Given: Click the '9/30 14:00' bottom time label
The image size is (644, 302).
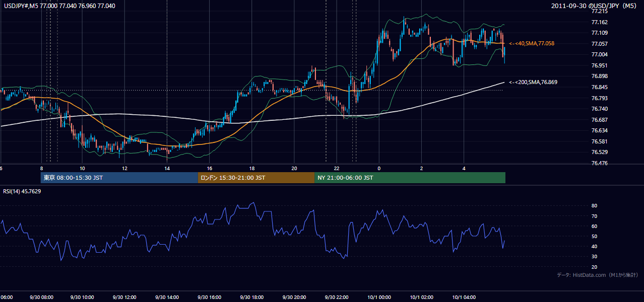Looking at the screenshot, I should point(168,297).
